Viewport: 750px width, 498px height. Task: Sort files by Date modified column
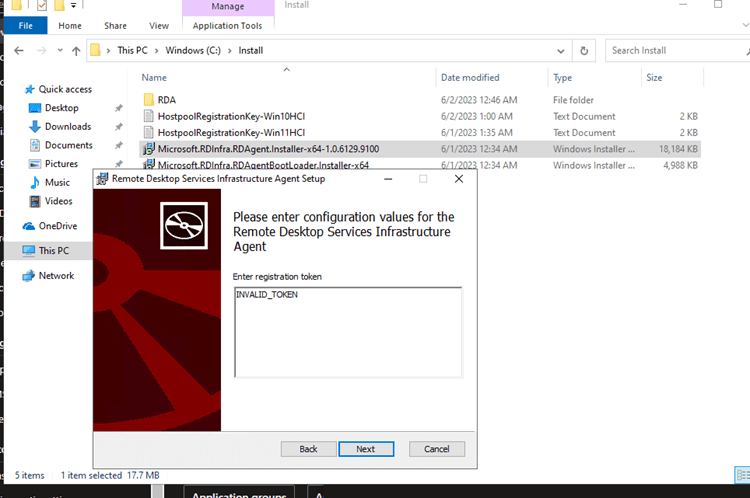[x=469, y=77]
